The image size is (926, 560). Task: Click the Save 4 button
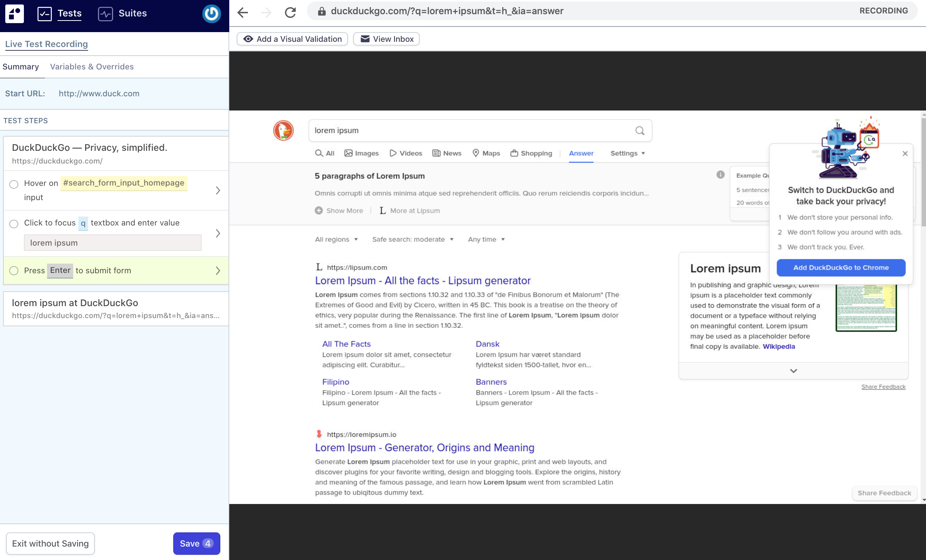196,544
